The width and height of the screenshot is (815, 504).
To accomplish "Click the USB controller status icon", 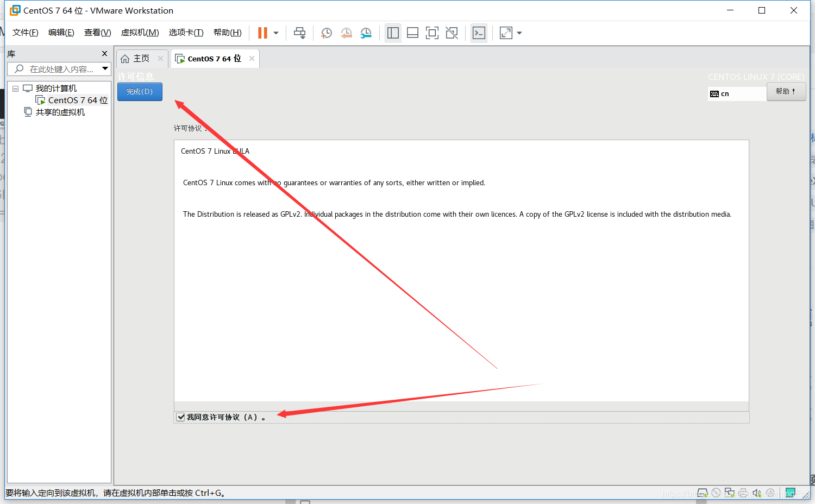I will [770, 493].
